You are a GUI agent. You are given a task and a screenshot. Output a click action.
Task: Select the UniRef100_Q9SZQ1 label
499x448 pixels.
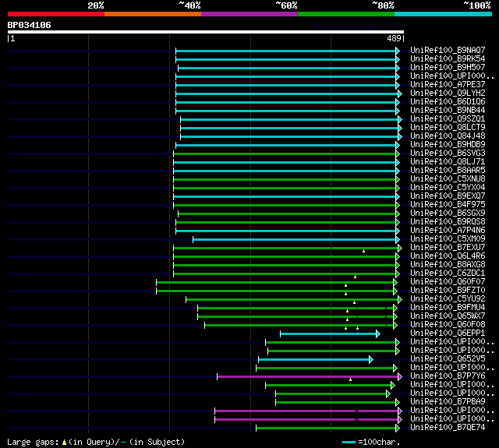pyautogui.click(x=448, y=119)
